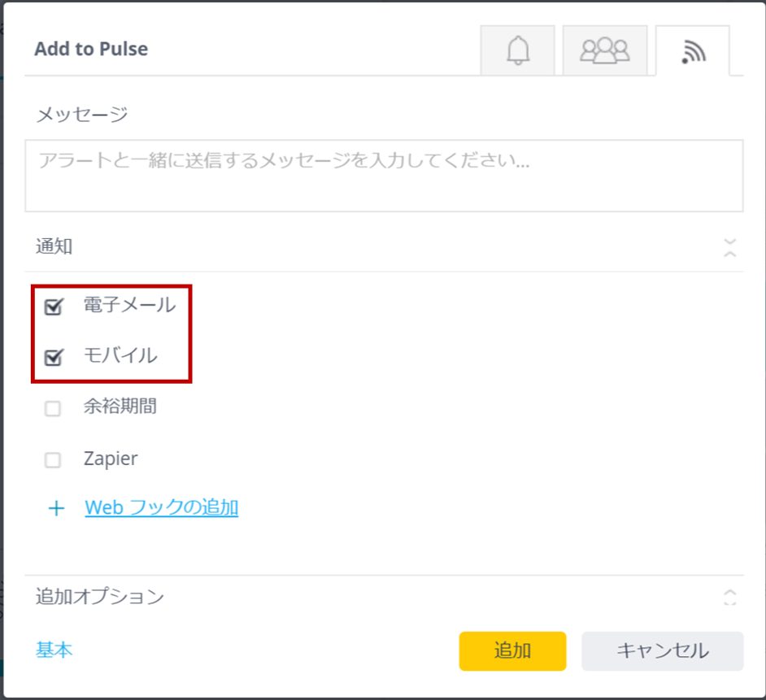Image resolution: width=766 pixels, height=700 pixels.
Task: Tick the Zapier checkbox
Action: coord(53,459)
